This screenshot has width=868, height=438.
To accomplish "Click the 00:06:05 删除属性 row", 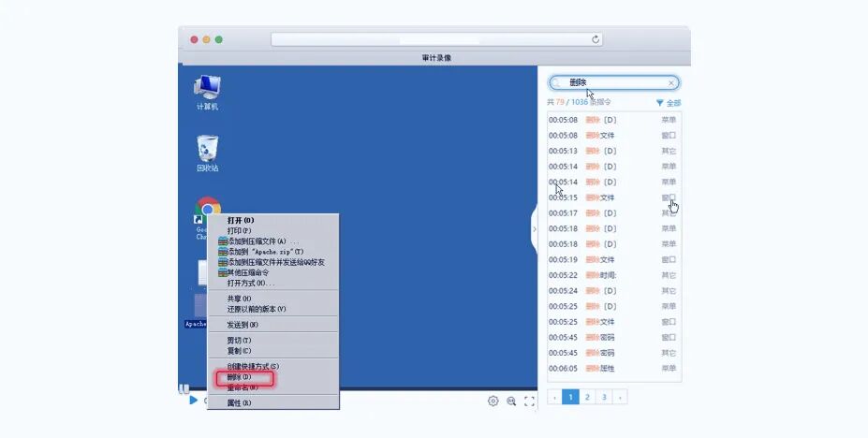I will 613,369.
